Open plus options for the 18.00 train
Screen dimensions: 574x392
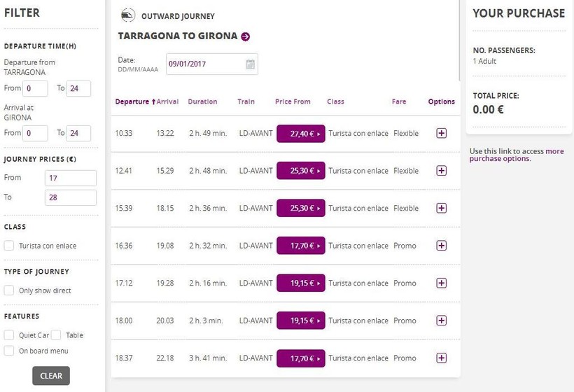pos(441,321)
